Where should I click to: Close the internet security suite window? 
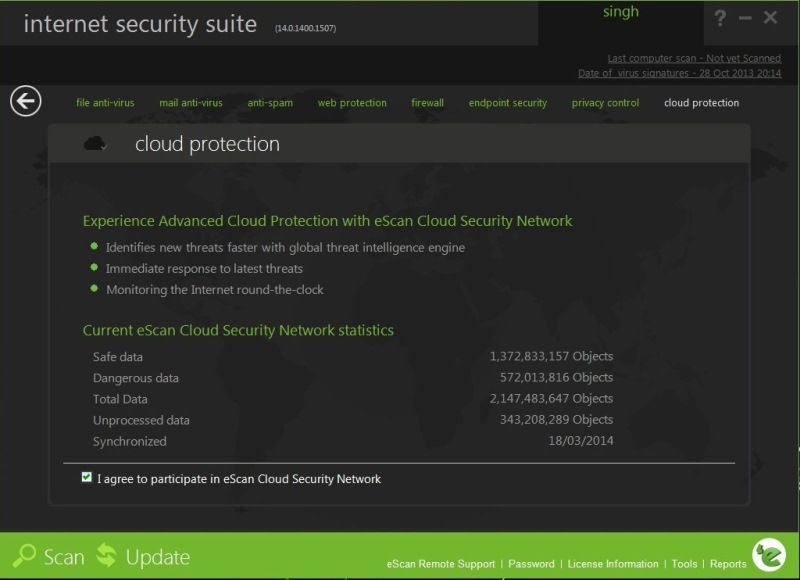click(x=770, y=18)
